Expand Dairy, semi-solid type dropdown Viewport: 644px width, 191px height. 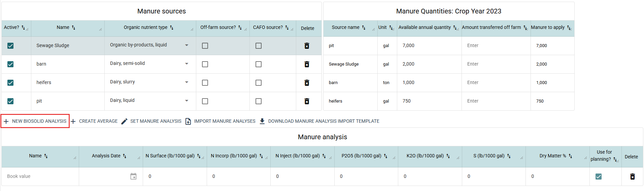(187, 64)
